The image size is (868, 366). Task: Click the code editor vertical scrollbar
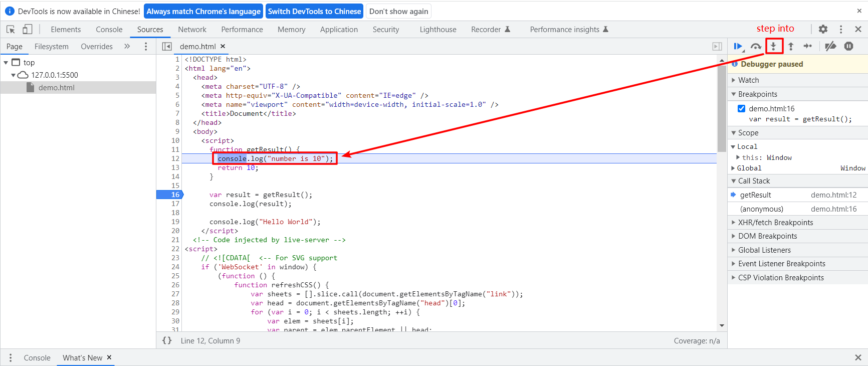[x=722, y=108]
